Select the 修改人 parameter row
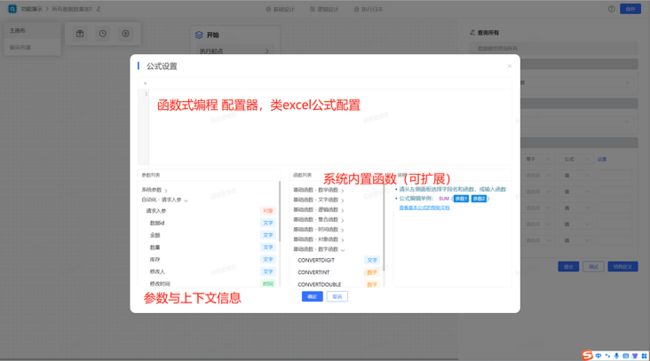This screenshot has height=361, width=650. coord(209,271)
